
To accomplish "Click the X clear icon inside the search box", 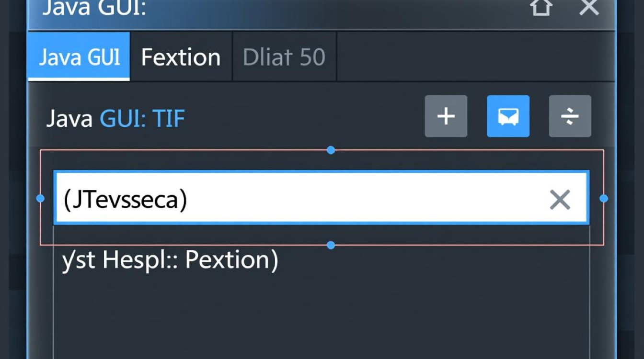I will point(560,199).
